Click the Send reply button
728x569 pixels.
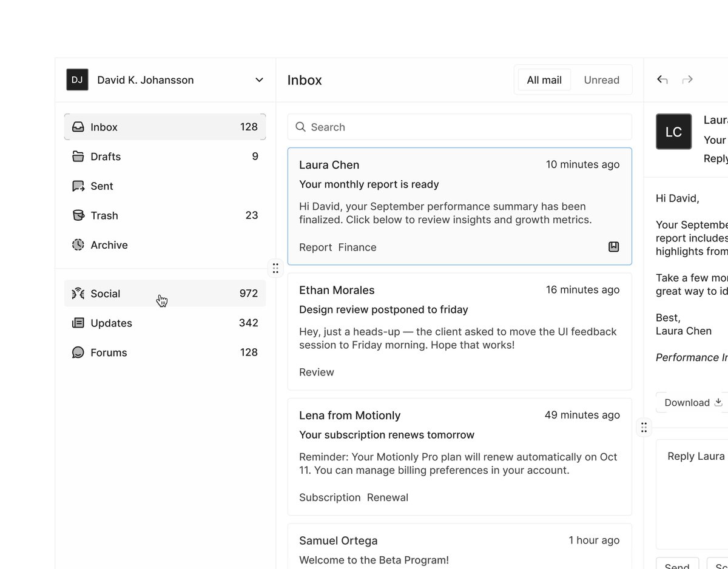(677, 564)
